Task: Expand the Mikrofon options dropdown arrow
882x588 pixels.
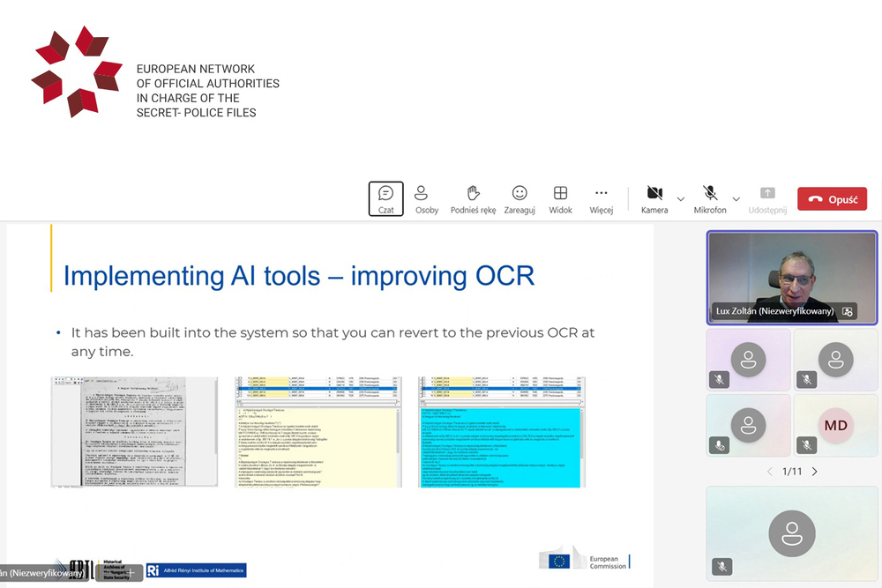Action: point(736,199)
